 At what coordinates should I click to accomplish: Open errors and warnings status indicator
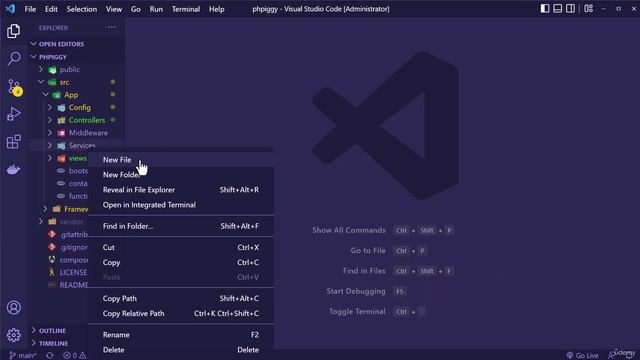[74, 356]
